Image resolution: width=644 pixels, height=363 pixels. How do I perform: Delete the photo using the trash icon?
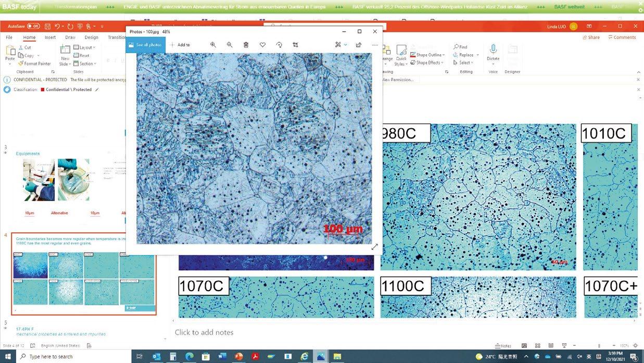[246, 45]
